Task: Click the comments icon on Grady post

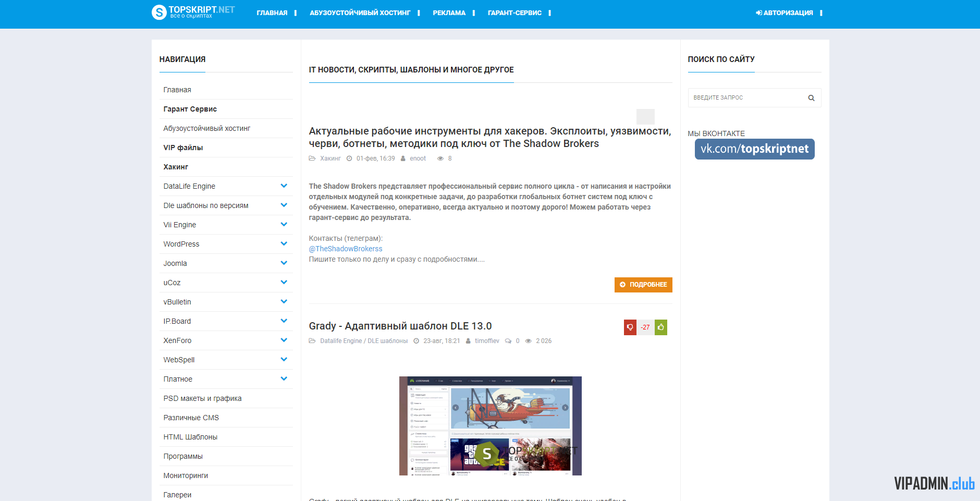Action: pos(508,341)
